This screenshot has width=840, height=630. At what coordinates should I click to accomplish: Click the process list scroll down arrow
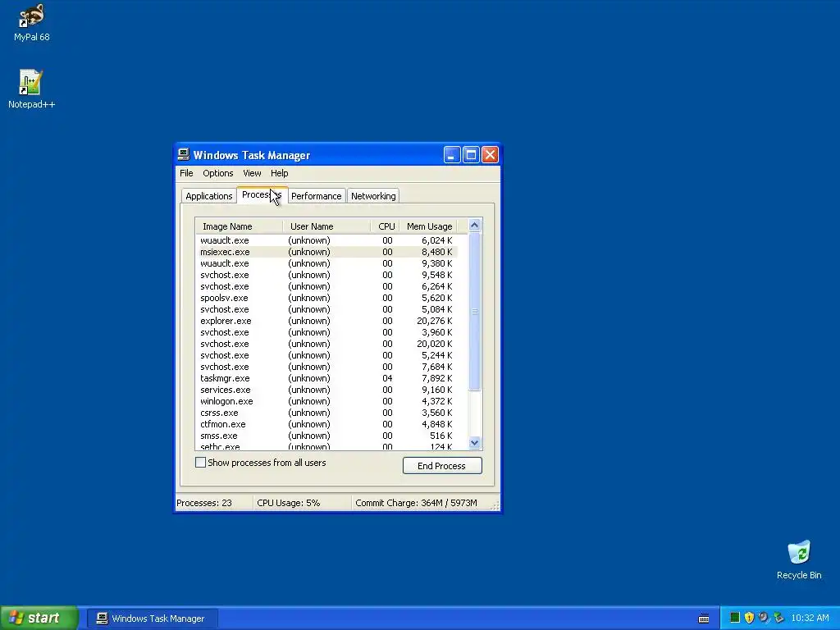tap(474, 442)
